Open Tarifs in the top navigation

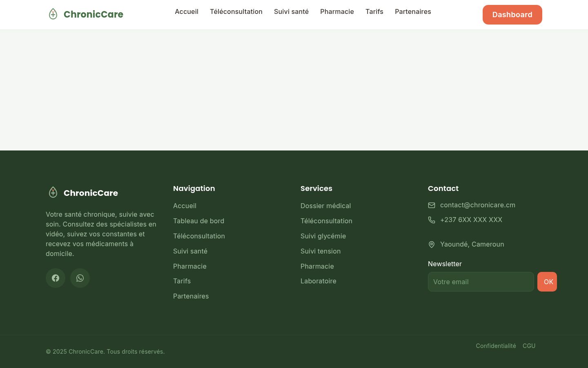tap(374, 12)
